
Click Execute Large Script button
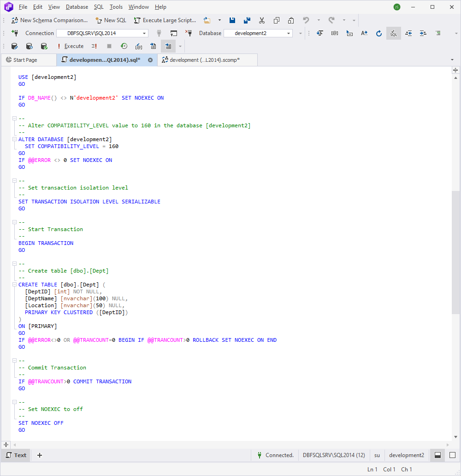click(x=165, y=20)
